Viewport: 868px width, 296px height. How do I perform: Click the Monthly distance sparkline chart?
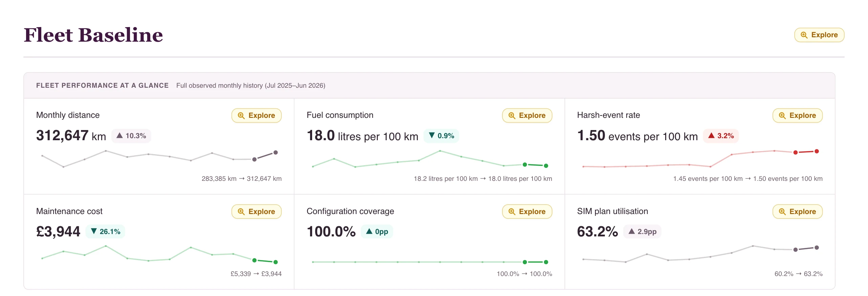click(159, 158)
